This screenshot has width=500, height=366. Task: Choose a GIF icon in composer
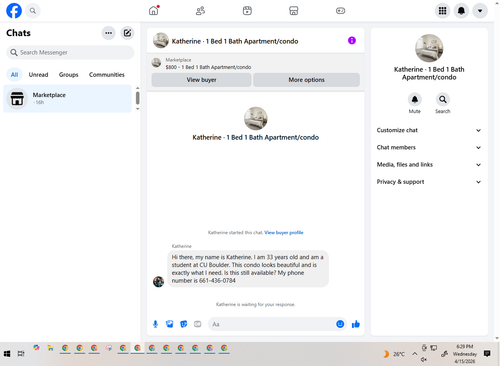click(x=198, y=324)
